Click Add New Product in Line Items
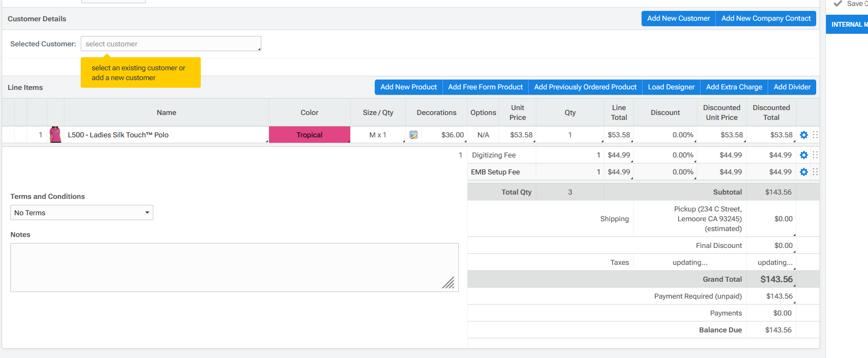Screen dimensions: 868x358 [x=408, y=87]
